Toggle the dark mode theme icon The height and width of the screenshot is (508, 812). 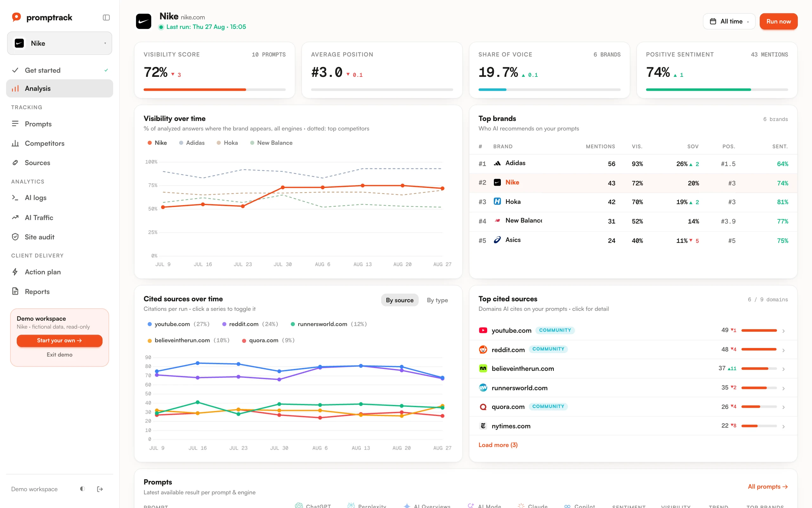click(82, 489)
